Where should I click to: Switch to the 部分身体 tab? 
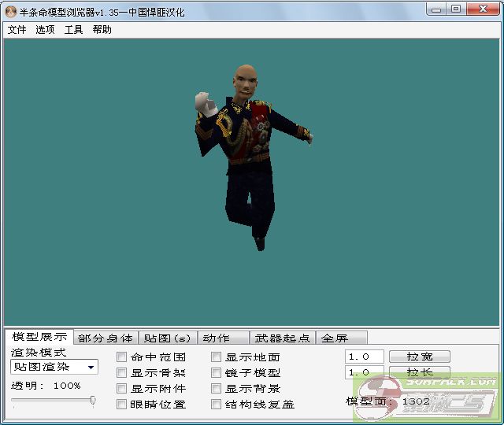(106, 338)
